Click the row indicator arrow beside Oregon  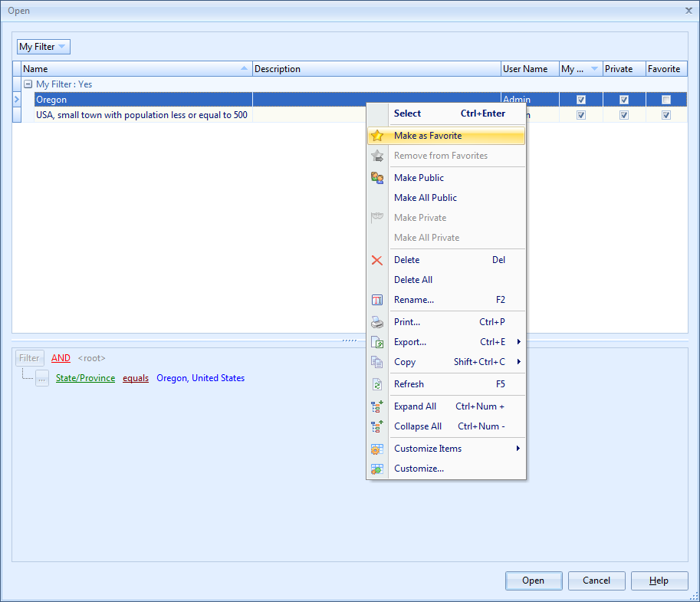click(17, 100)
